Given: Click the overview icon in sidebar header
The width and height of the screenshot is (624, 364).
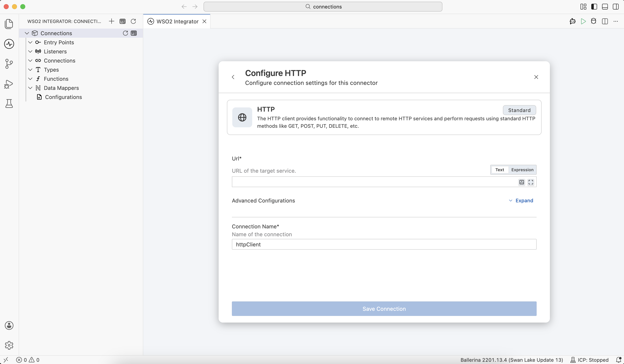Looking at the screenshot, I should click(122, 21).
